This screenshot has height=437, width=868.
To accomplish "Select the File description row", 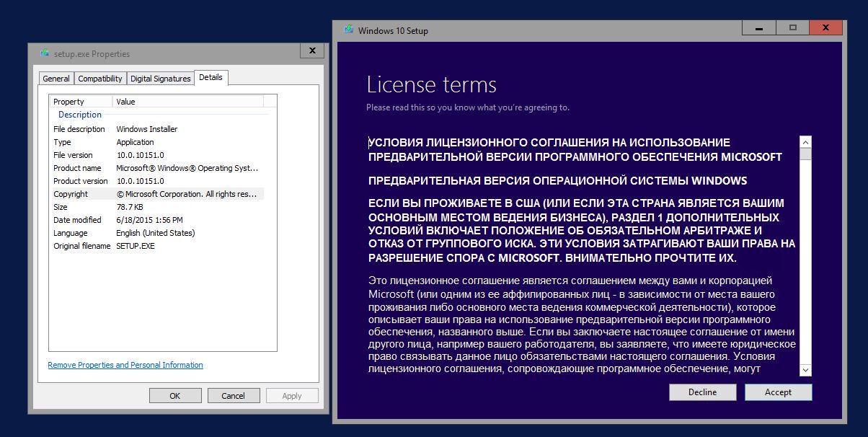I will (x=158, y=129).
